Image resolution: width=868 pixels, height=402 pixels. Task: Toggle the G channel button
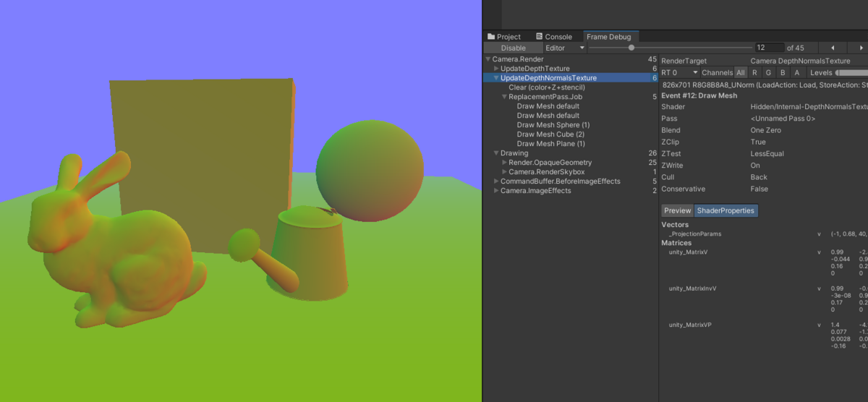click(x=768, y=72)
